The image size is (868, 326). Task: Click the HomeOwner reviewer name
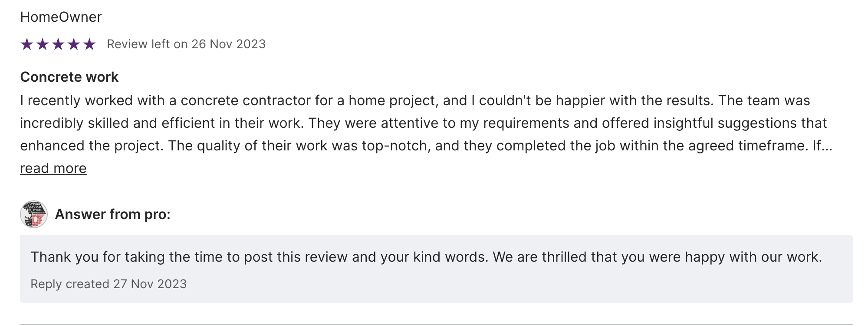point(61,17)
